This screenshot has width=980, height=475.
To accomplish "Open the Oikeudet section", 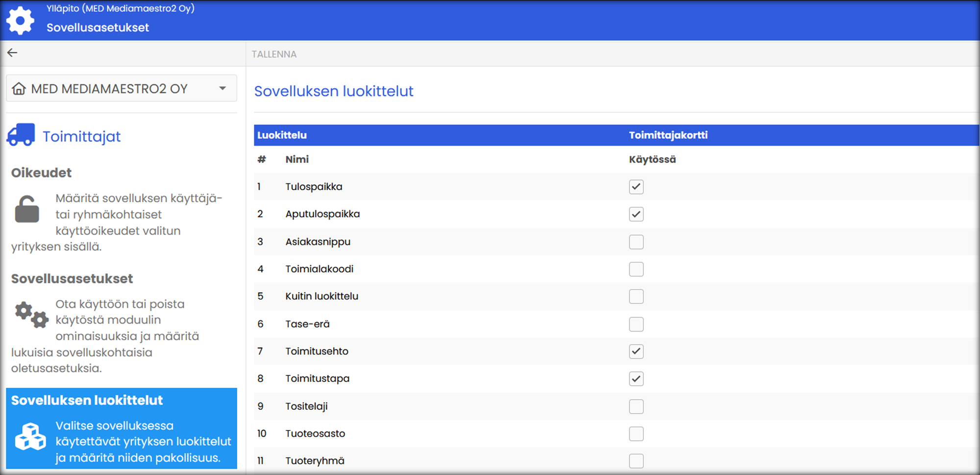I will click(41, 173).
